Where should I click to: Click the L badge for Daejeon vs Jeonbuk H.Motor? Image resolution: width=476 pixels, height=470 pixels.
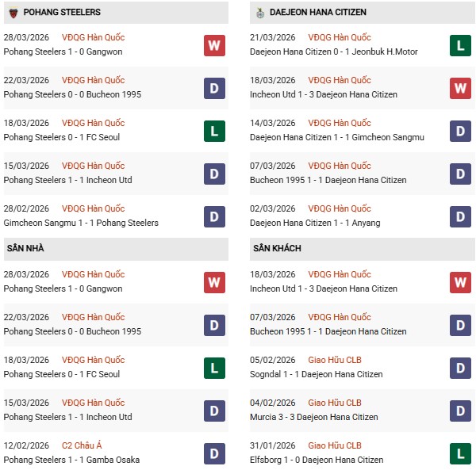click(x=460, y=45)
